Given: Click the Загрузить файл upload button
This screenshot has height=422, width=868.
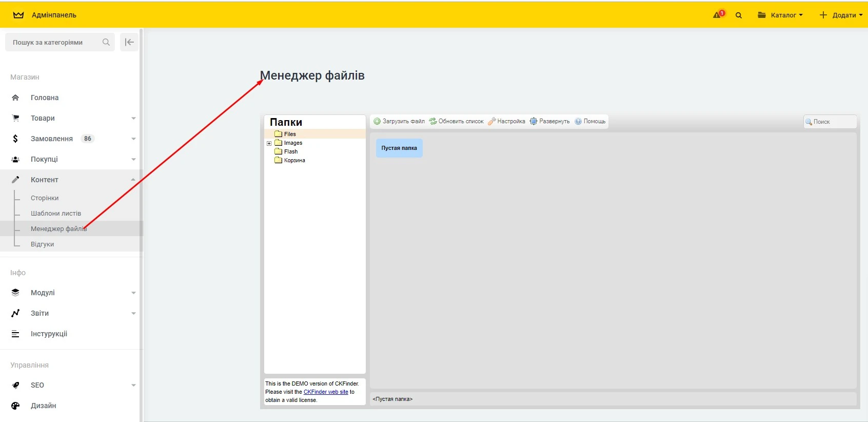Looking at the screenshot, I should pos(399,122).
